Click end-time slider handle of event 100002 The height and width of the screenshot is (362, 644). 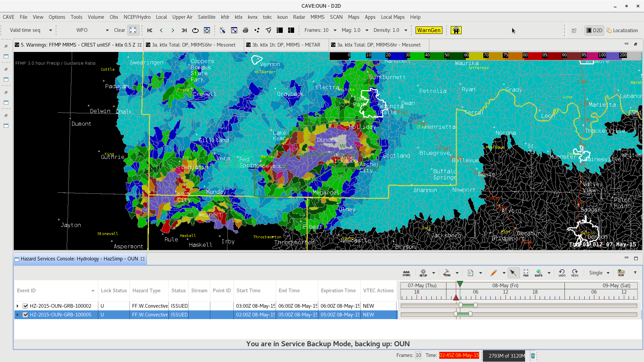(x=475, y=305)
